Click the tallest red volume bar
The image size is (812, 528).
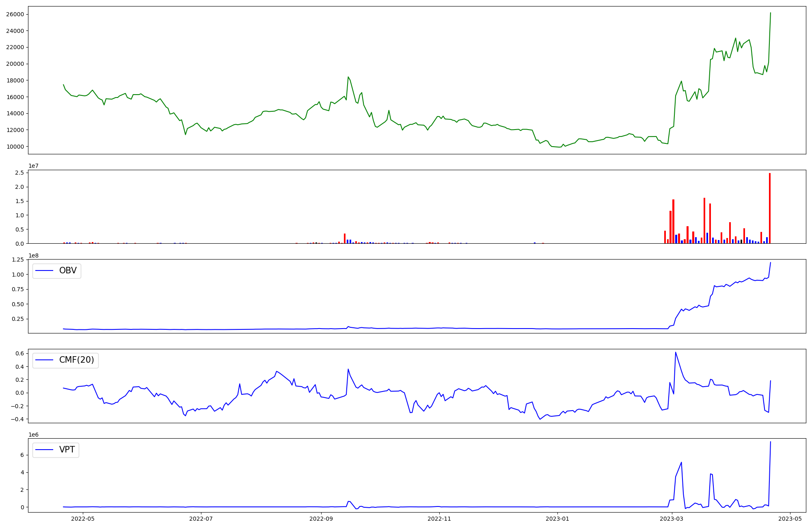(769, 208)
